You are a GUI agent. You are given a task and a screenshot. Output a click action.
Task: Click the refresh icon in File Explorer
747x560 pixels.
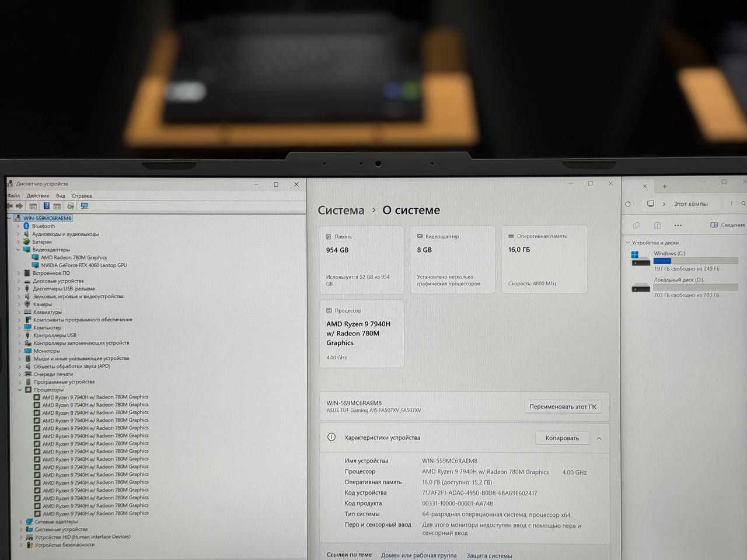coord(628,204)
